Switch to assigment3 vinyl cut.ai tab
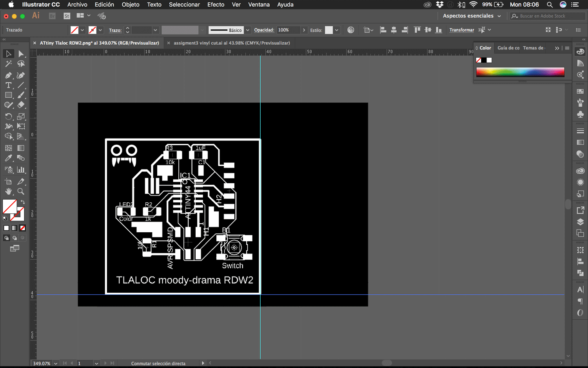The image size is (588, 368). click(232, 43)
